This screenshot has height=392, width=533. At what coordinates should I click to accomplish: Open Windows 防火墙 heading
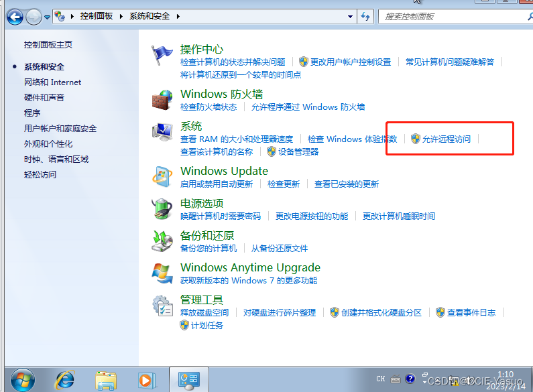point(222,94)
